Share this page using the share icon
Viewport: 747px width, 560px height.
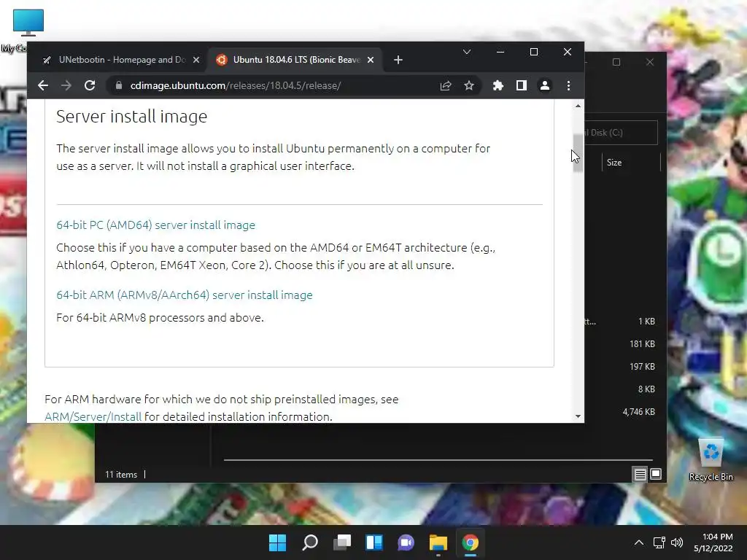click(446, 86)
